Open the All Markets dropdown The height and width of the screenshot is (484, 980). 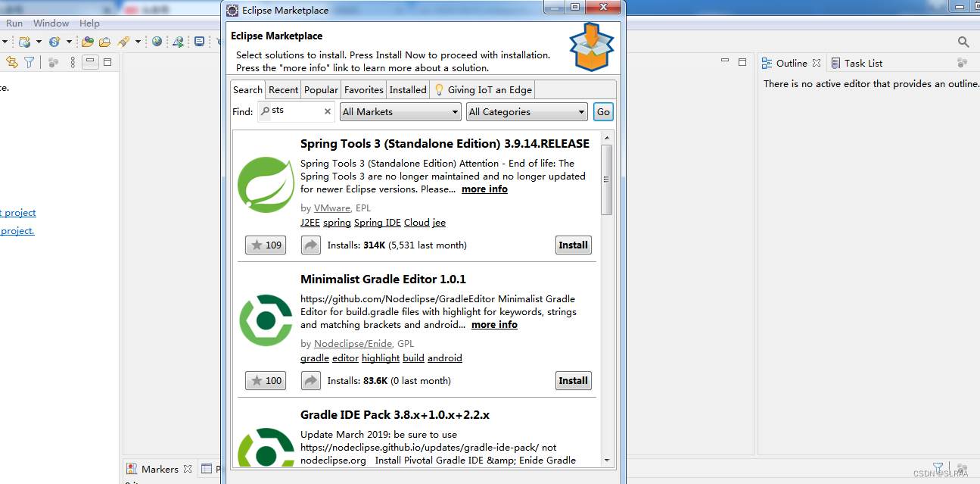click(x=400, y=111)
